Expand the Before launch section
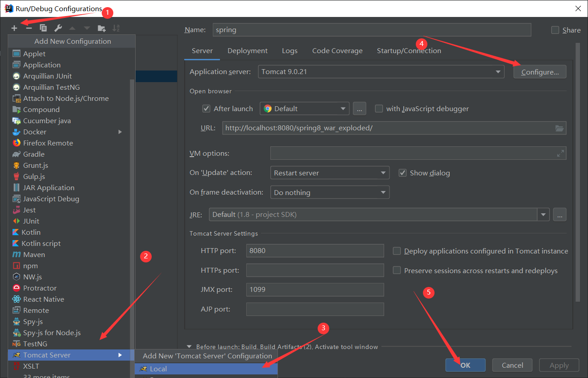 [x=189, y=347]
